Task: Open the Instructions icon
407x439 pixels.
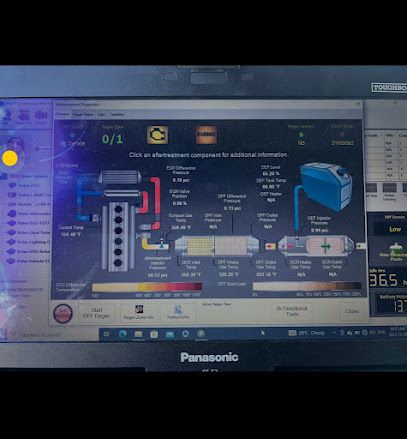Action: click(178, 312)
